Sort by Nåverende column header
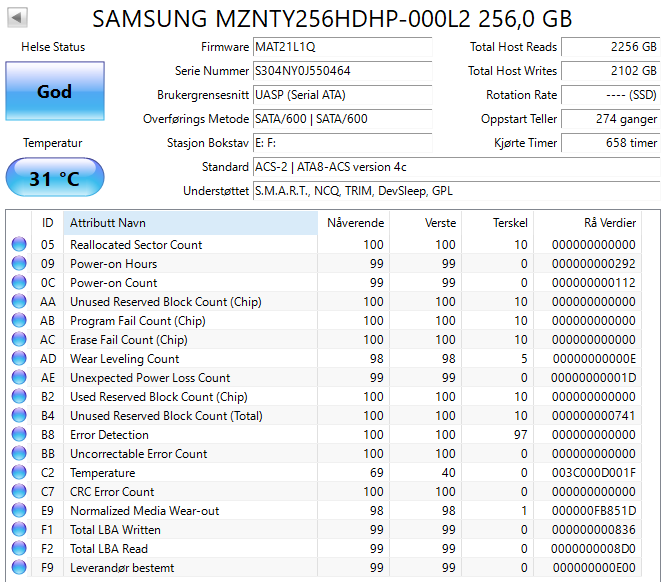Viewport: 667px width, 582px height. [353, 223]
